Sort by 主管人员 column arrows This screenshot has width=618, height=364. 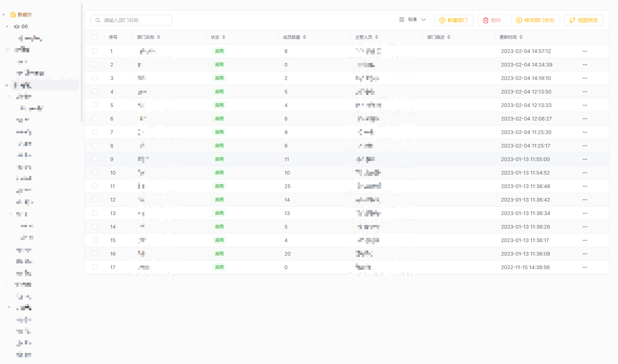[x=377, y=37]
